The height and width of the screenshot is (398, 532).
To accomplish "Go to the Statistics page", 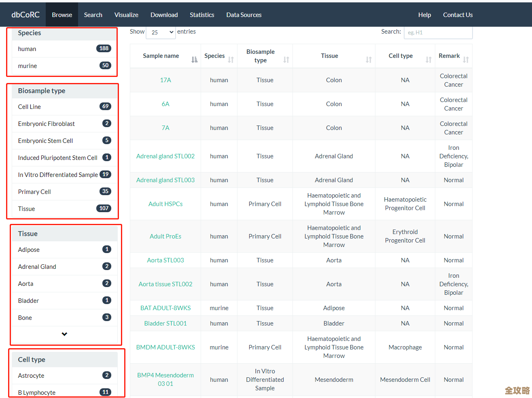I will [202, 15].
